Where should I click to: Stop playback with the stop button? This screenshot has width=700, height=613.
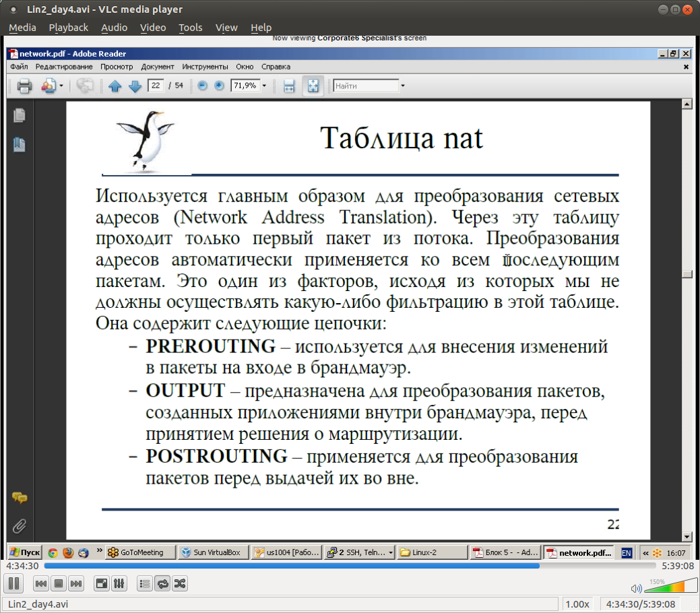tap(59, 584)
